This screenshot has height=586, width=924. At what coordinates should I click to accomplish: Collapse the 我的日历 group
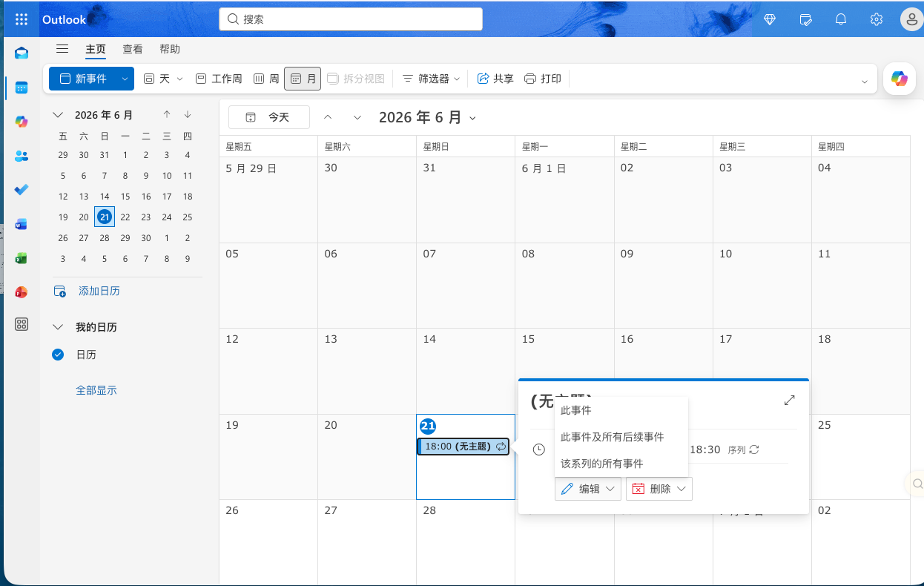click(58, 327)
